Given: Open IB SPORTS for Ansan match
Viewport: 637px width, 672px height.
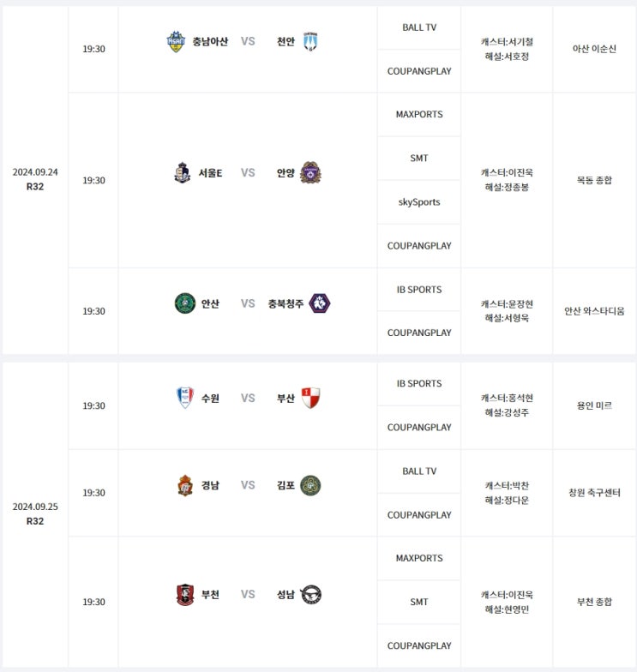Looking at the screenshot, I should tap(419, 290).
